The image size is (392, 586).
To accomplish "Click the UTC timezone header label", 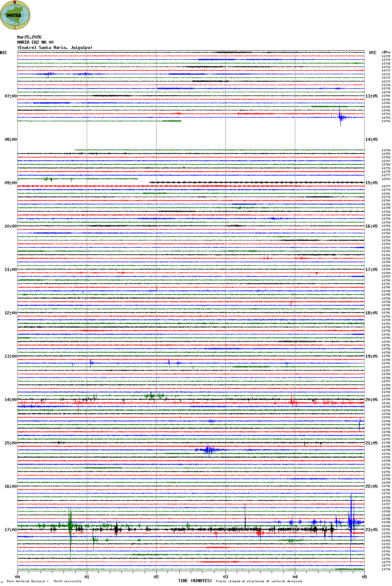I will [373, 53].
